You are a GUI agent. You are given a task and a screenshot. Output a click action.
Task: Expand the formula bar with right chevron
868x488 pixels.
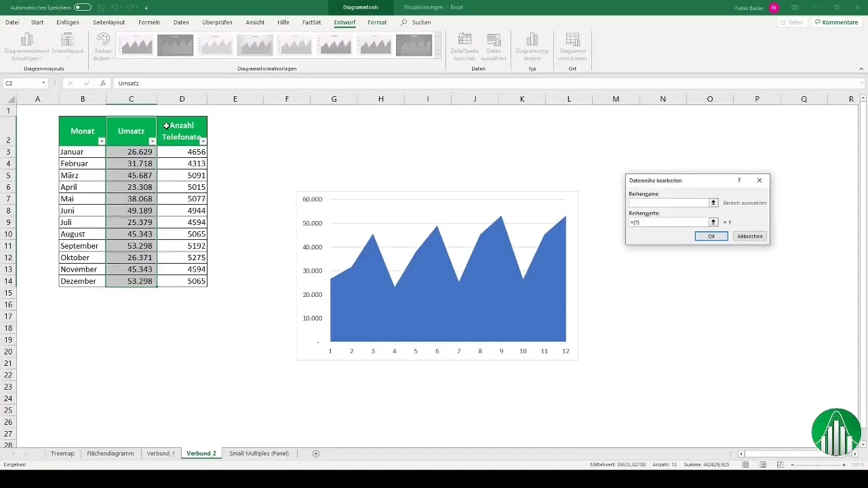[x=861, y=83]
